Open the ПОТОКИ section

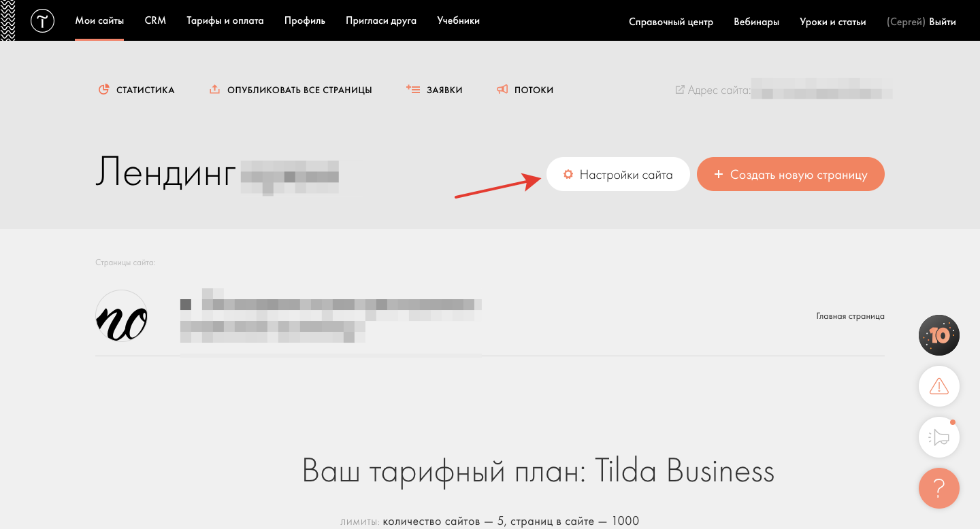tap(534, 90)
